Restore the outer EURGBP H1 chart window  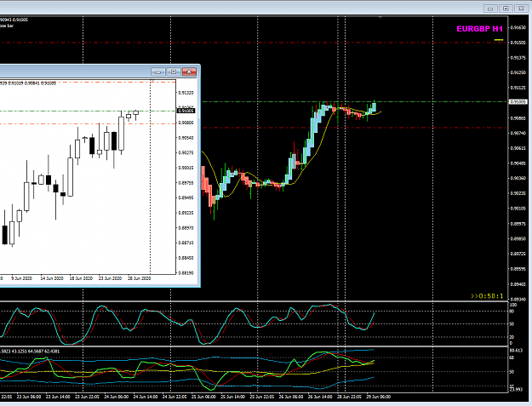[x=506, y=9]
